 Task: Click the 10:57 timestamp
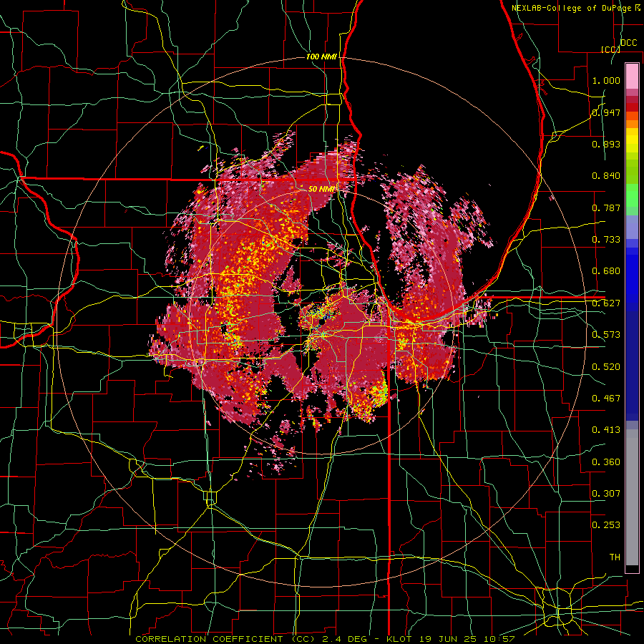[x=499, y=639]
